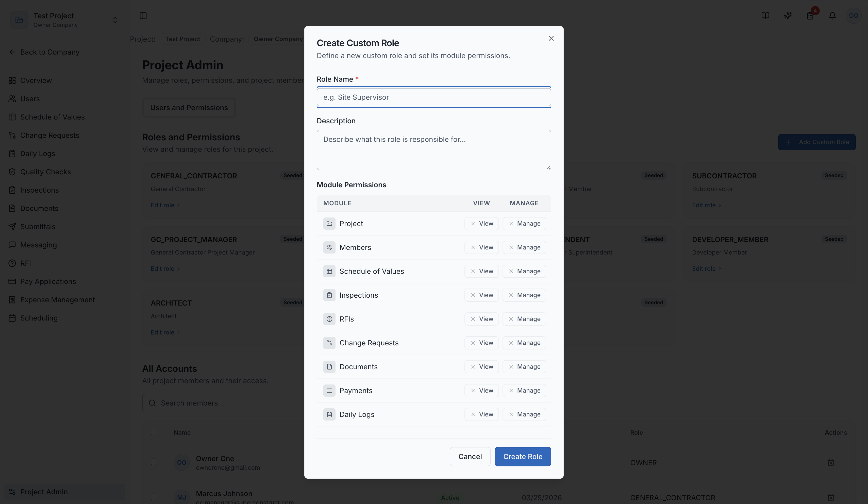Toggle Manage permission for Schedule of Values
The width and height of the screenshot is (868, 504).
coord(524,271)
